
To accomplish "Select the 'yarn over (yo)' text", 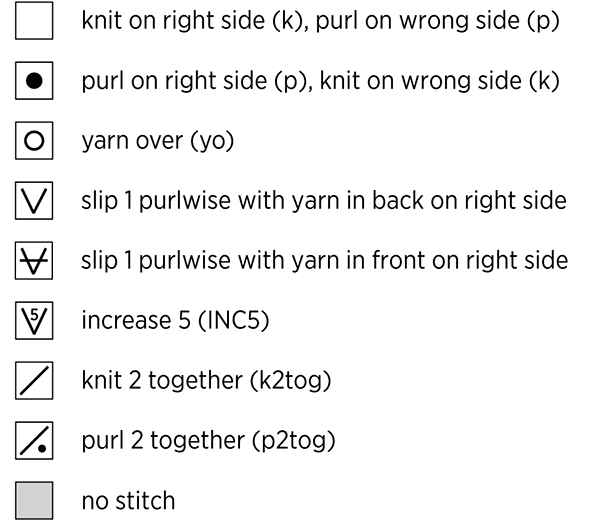I will pyautogui.click(x=158, y=141).
